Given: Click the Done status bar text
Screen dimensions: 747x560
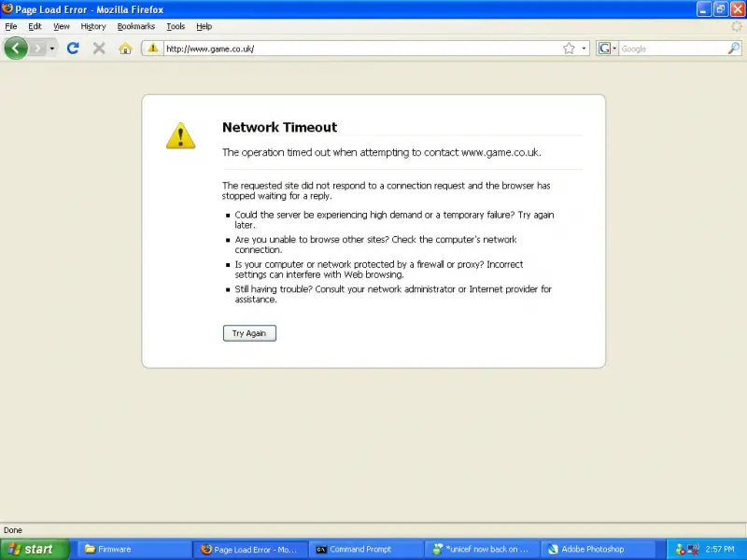Looking at the screenshot, I should coord(13,530).
